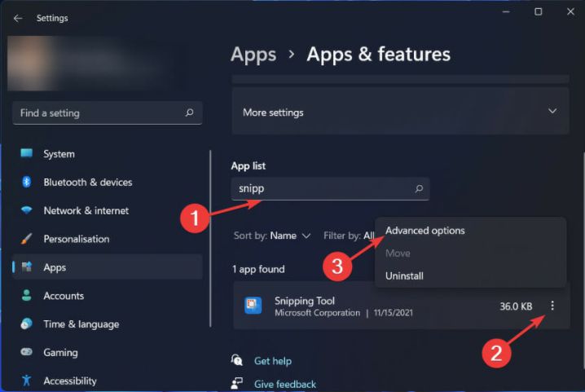Click the Apps icon in sidebar

pyautogui.click(x=27, y=267)
